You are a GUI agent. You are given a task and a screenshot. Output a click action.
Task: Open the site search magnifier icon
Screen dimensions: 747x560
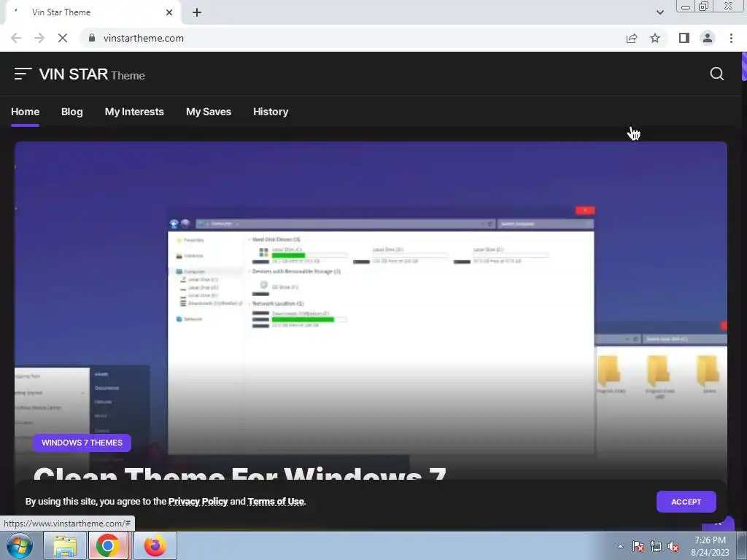717,74
